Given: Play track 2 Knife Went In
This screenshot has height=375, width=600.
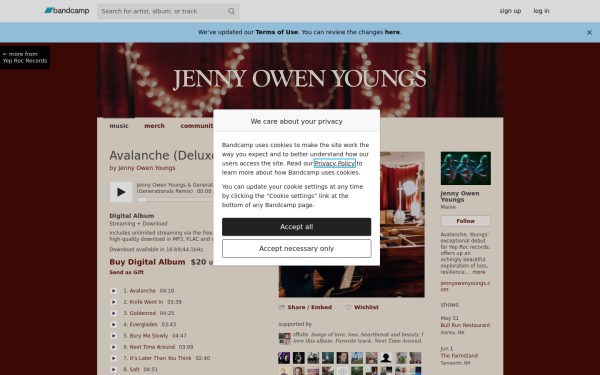Looking at the screenshot, I should [113, 302].
